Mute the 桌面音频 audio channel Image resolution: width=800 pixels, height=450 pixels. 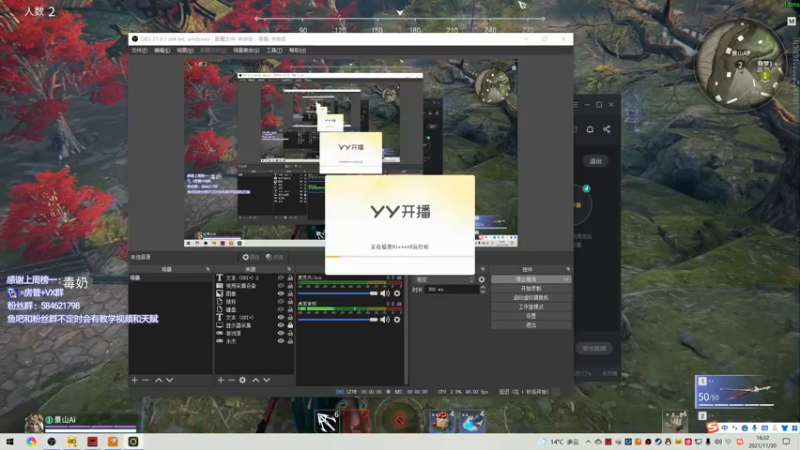[x=385, y=320]
